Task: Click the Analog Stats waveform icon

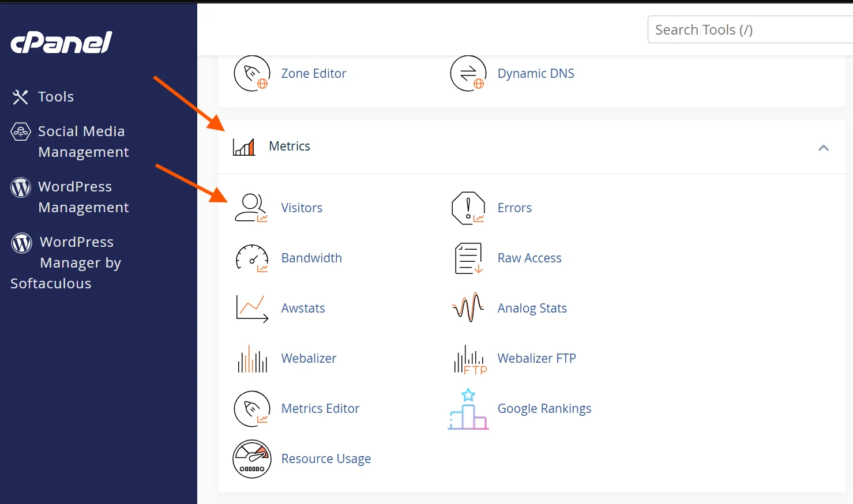Action: pos(468,308)
